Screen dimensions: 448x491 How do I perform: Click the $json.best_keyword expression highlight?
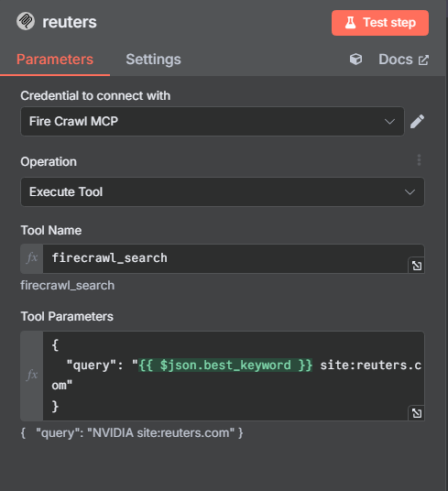[x=225, y=366]
